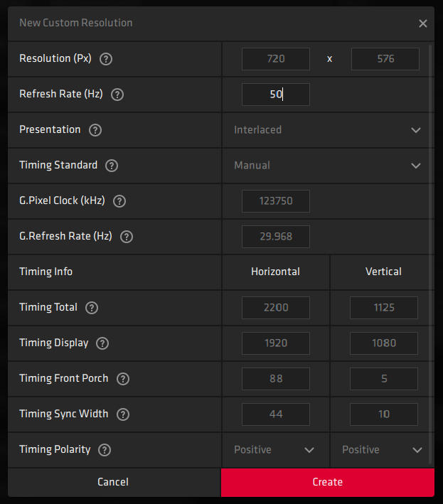Image resolution: width=443 pixels, height=504 pixels.
Task: Click help icon next to Resolution (Px)
Action: (106, 59)
